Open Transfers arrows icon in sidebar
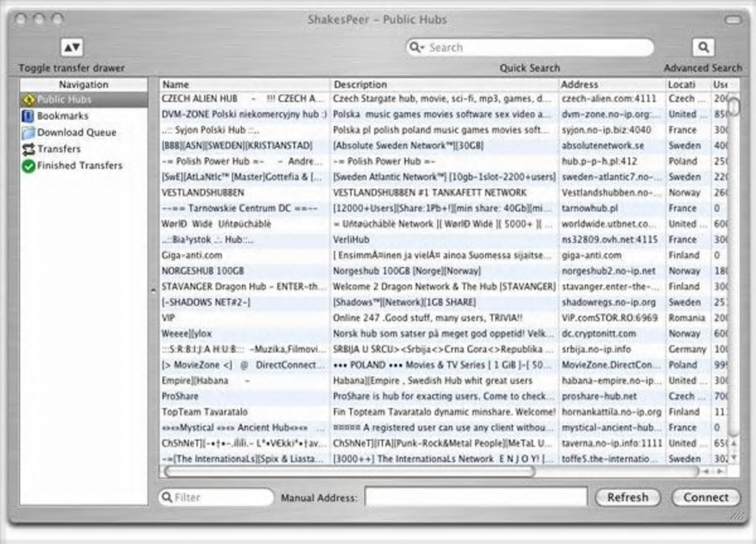 point(28,149)
